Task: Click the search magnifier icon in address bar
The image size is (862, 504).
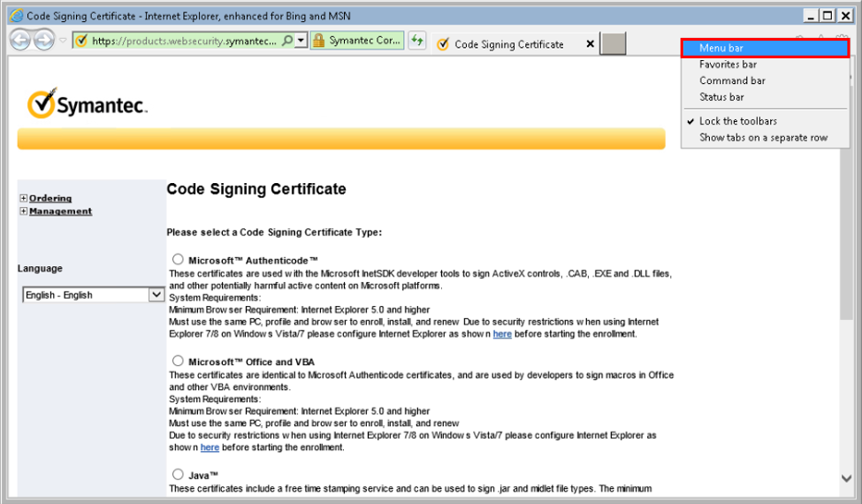Action: tap(287, 40)
